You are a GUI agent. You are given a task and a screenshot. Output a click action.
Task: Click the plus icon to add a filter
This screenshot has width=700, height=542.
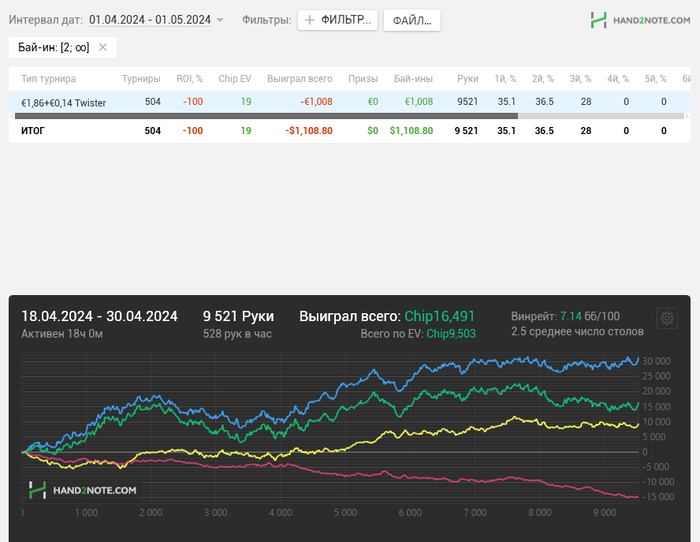(x=309, y=20)
